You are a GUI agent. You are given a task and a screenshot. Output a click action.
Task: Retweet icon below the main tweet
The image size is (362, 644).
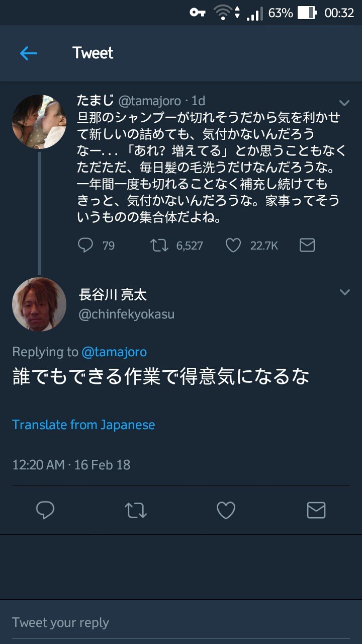(x=135, y=511)
